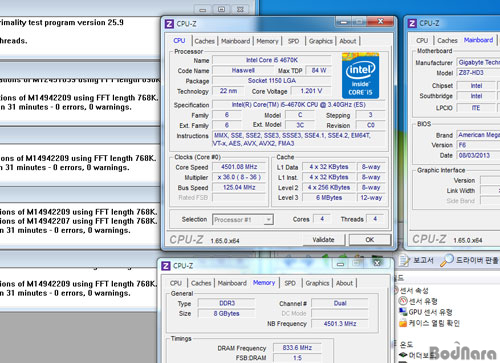
Task: Click the highlighted Mainboard tab in right window
Action: (x=478, y=40)
